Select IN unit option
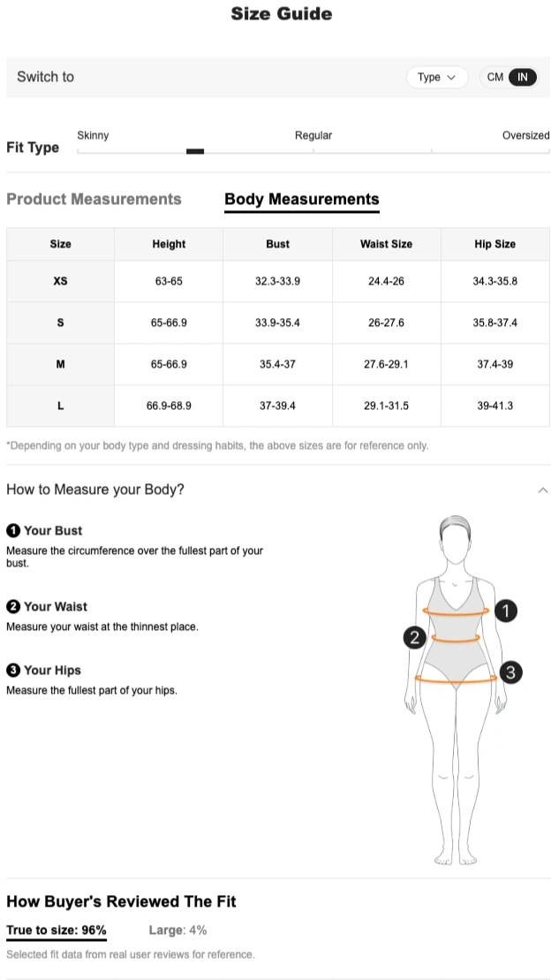The image size is (551, 980). (x=523, y=78)
